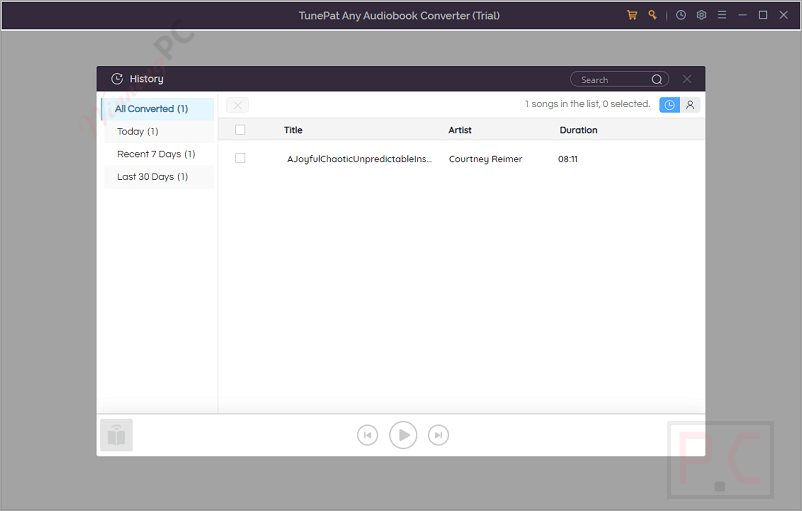Skip to the next track
Image resolution: width=802 pixels, height=511 pixels.
[438, 435]
